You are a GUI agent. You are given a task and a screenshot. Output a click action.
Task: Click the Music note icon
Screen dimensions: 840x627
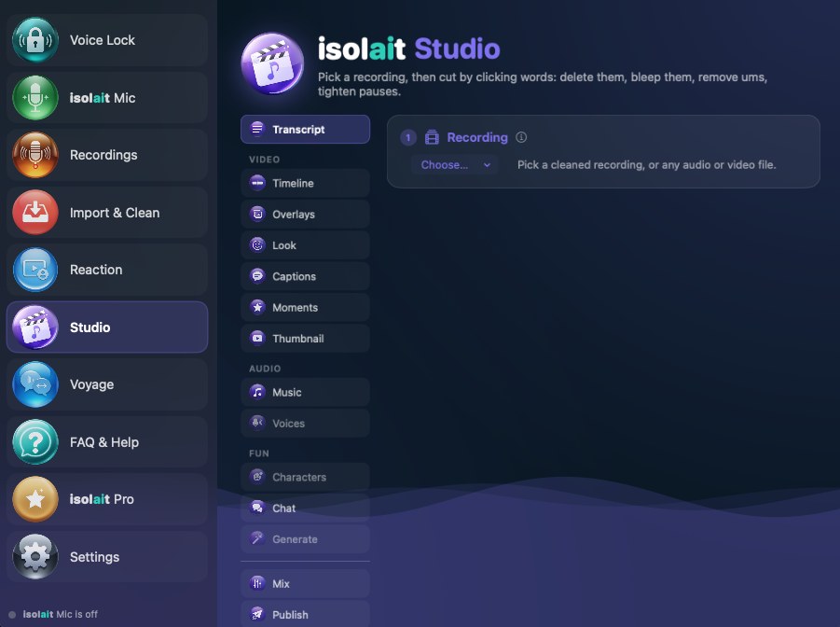pyautogui.click(x=257, y=392)
